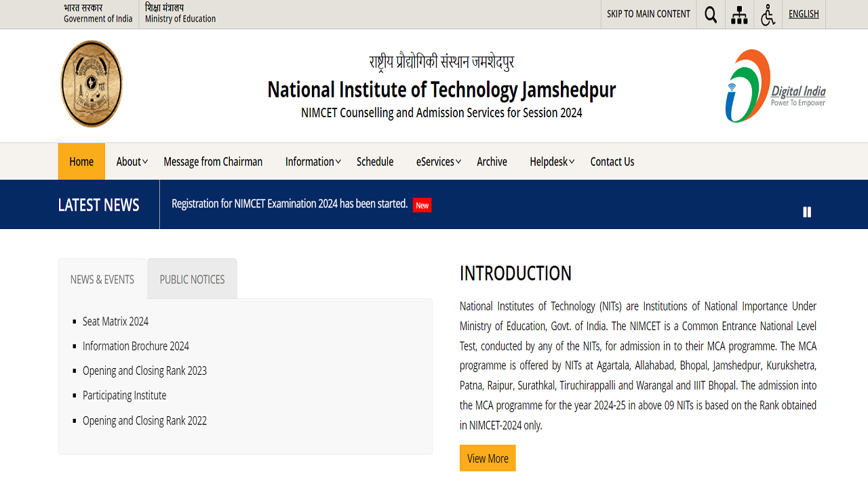Go to the Schedule menu item
The width and height of the screenshot is (868, 488).
pos(374,161)
